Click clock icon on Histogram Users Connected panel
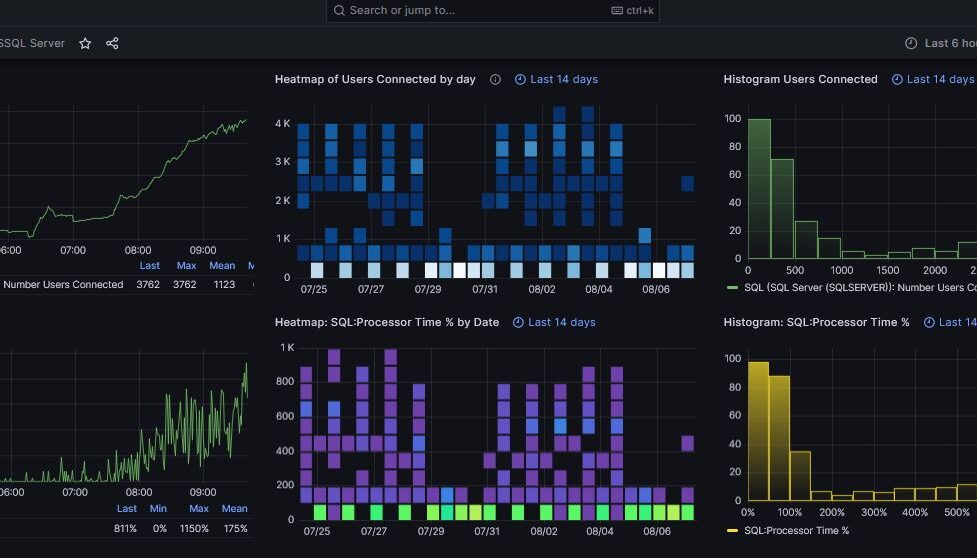This screenshot has width=977, height=558. (x=897, y=79)
